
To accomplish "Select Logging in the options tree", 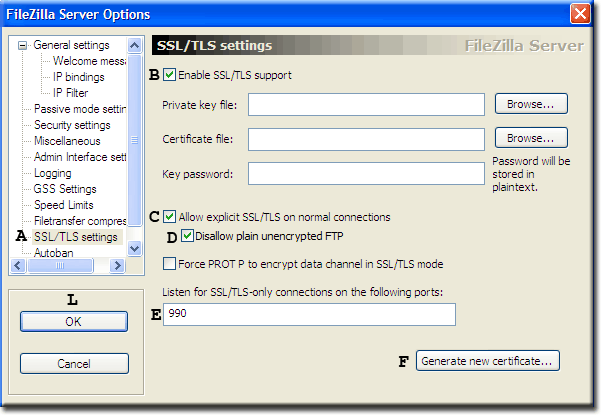I will click(53, 173).
